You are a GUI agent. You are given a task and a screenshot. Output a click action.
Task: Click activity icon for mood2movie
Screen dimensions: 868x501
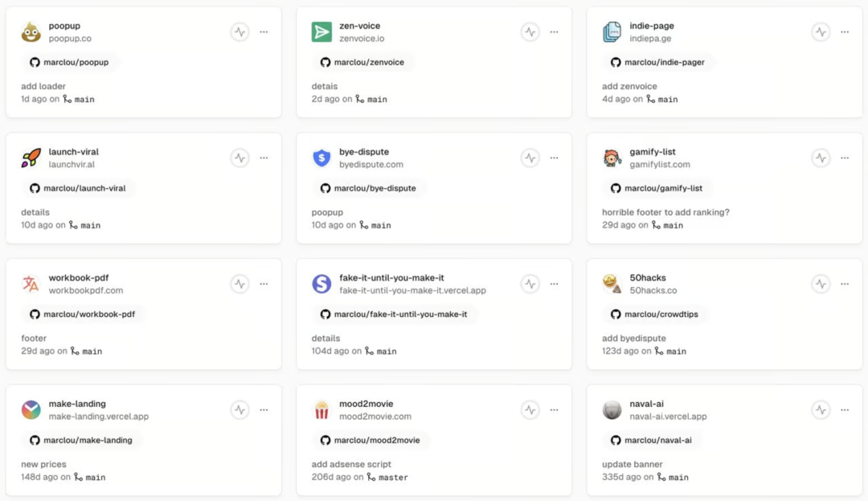(530, 409)
